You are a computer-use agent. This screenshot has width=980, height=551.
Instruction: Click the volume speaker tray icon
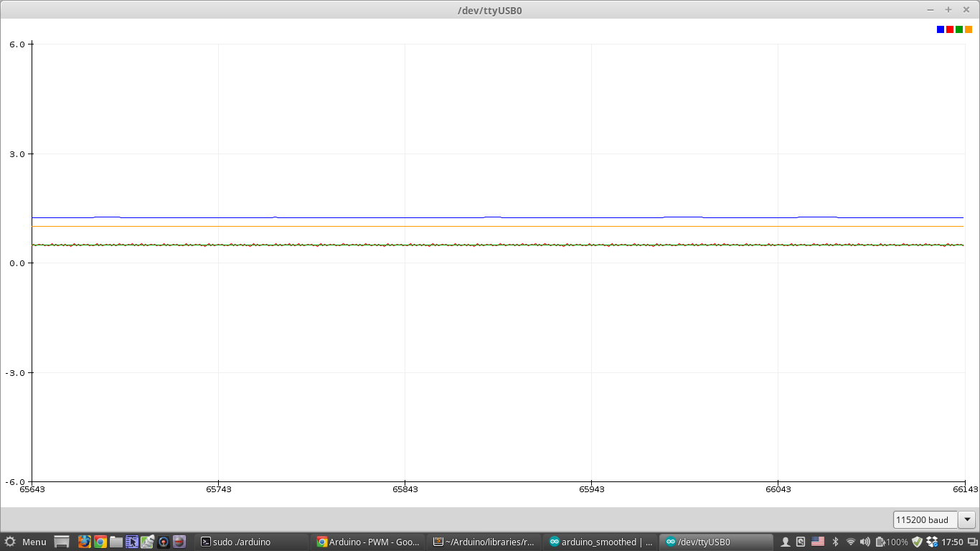pyautogui.click(x=865, y=542)
